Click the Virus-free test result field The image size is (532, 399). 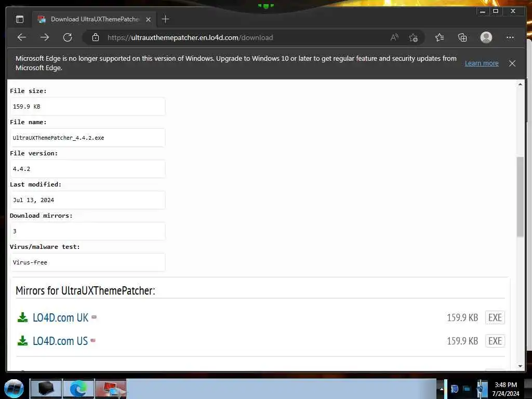pyautogui.click(x=87, y=262)
